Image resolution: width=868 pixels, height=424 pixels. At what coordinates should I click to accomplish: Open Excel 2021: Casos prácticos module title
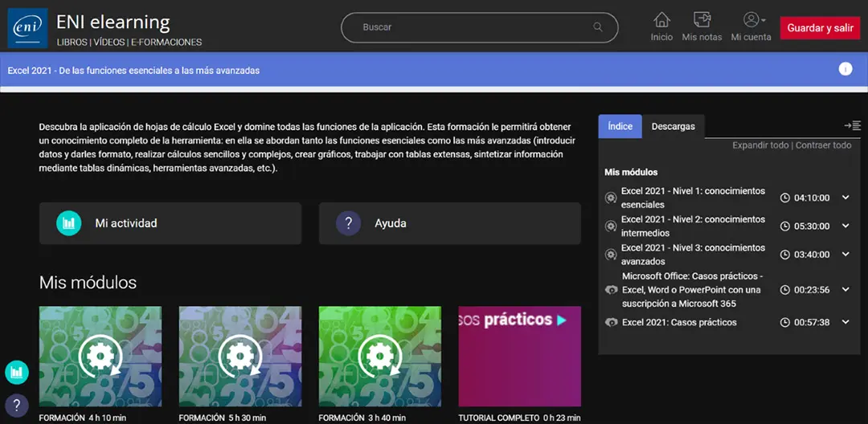click(x=679, y=322)
